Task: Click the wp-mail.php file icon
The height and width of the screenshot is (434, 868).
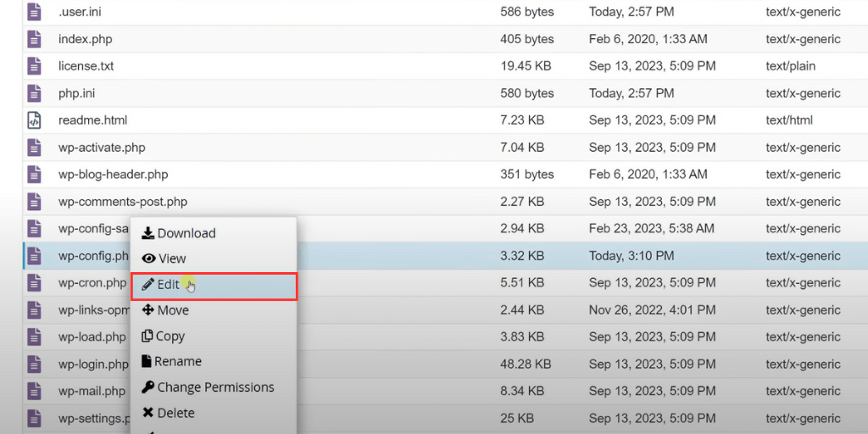Action: (34, 392)
